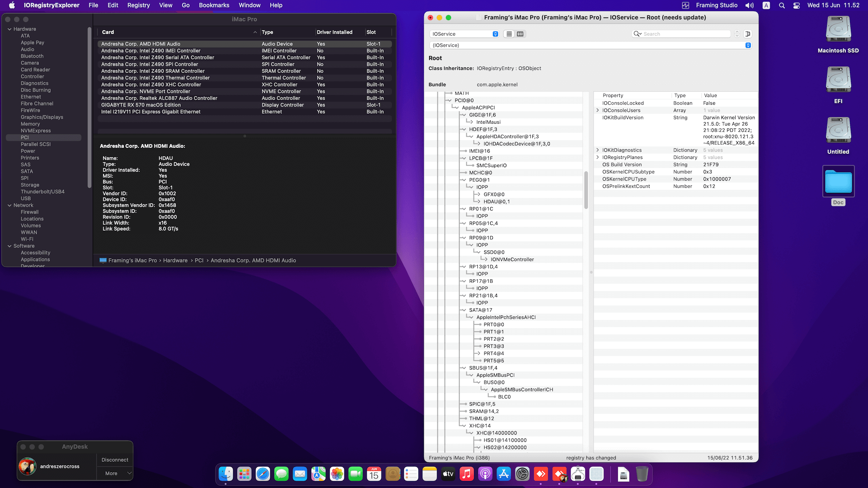Screen dimensions: 868x488
Task: Toggle the inspector pane icon
Action: tap(748, 34)
